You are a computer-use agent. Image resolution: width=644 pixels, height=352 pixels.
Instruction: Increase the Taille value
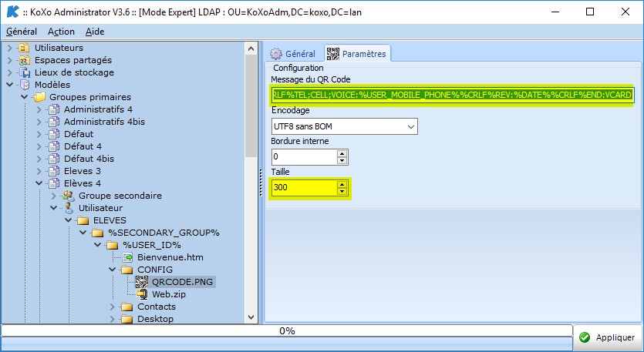(342, 185)
